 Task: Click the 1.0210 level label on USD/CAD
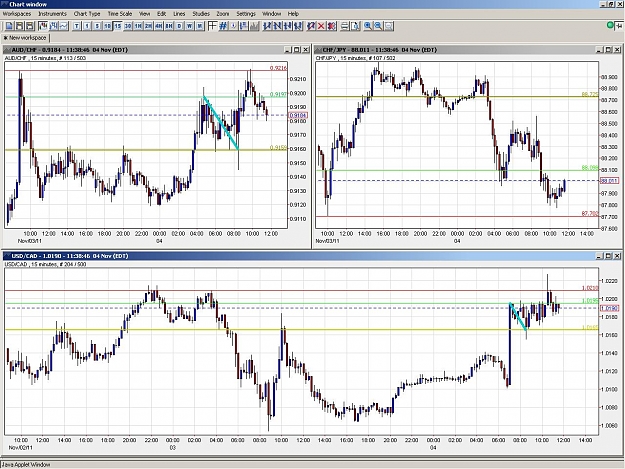(590, 288)
